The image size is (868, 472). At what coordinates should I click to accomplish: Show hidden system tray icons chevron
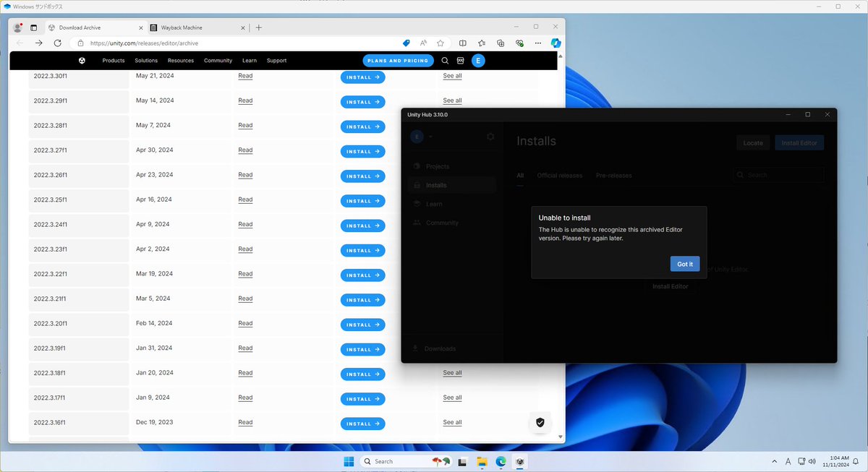[x=775, y=461]
